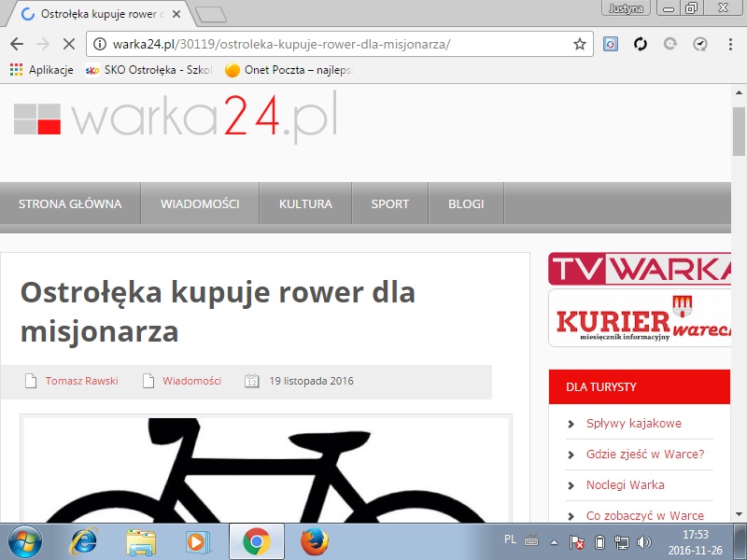Click the page scrollbar up arrow

pos(739,92)
